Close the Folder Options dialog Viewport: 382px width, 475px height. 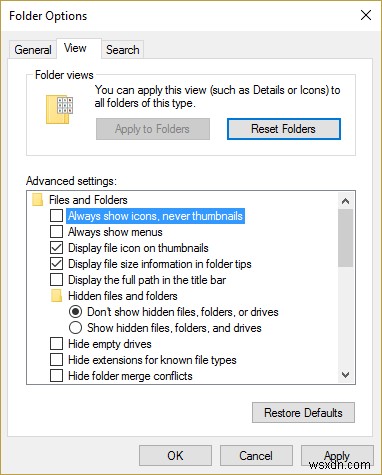pos(366,15)
